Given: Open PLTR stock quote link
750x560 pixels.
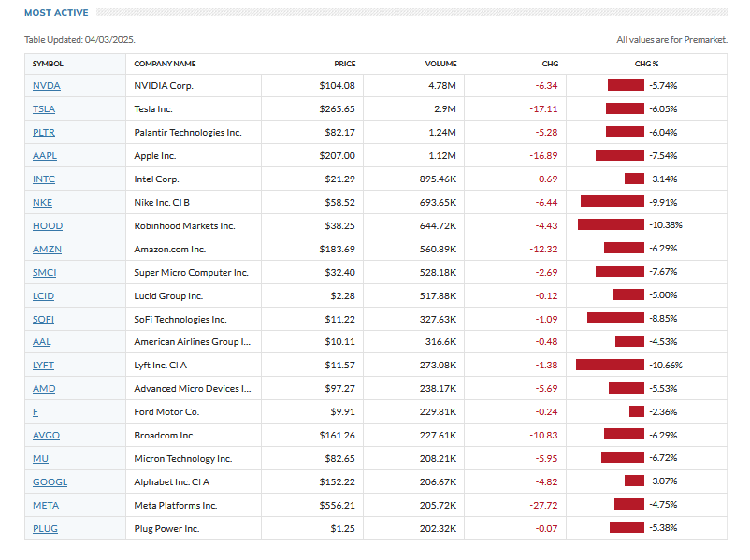Looking at the screenshot, I should pos(44,132).
